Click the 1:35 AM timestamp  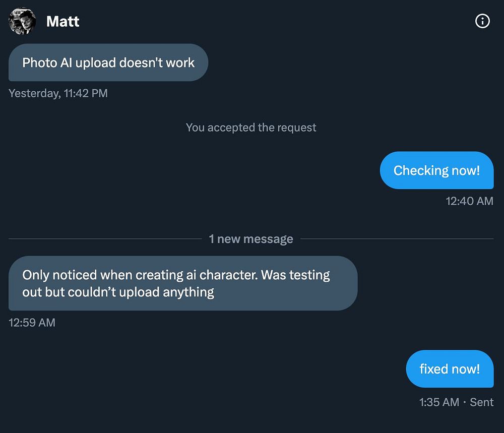tap(438, 402)
